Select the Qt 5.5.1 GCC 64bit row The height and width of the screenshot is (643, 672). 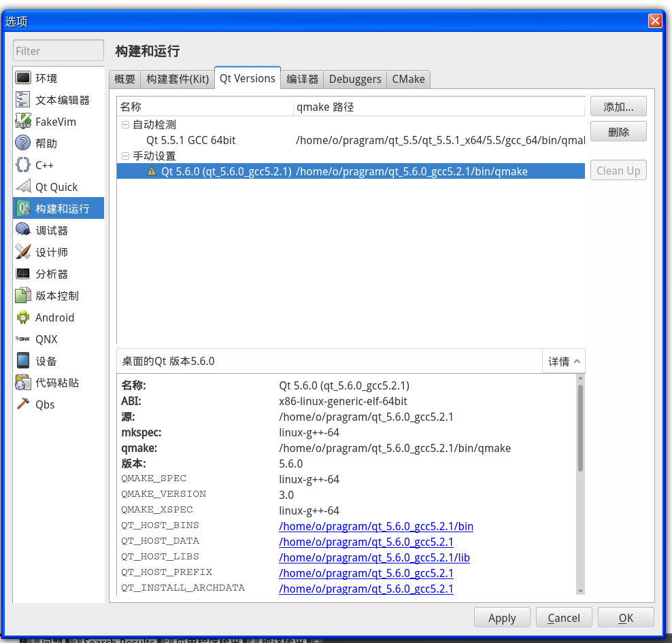point(350,140)
